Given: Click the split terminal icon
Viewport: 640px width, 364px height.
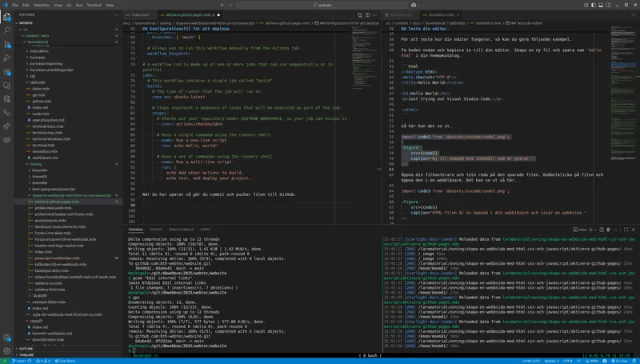Looking at the screenshot, I should (x=602, y=230).
